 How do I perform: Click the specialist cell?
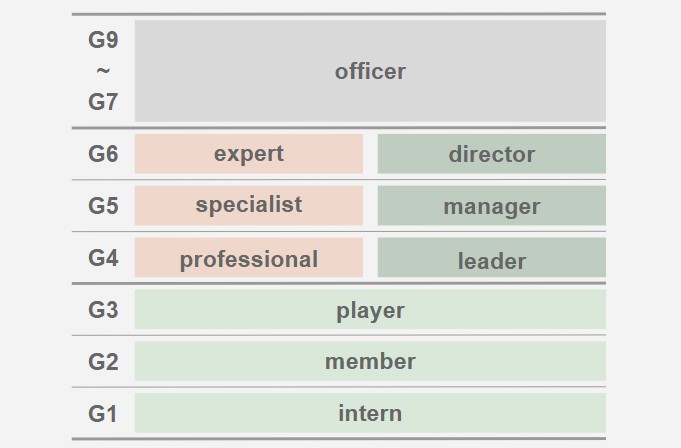[x=249, y=205]
